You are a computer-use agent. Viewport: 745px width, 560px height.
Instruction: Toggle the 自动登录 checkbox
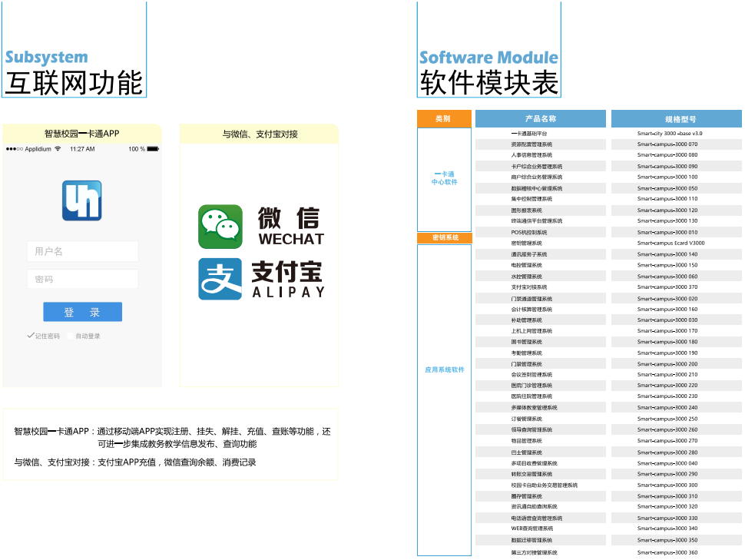click(71, 336)
